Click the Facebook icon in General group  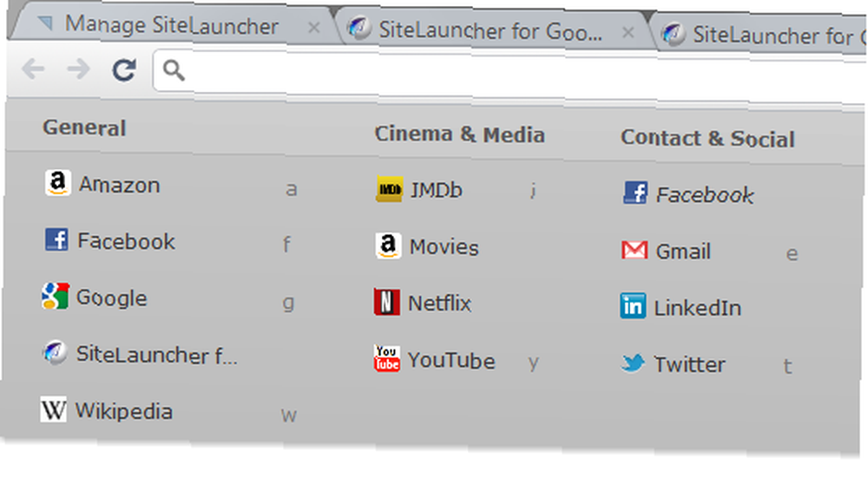pyautogui.click(x=56, y=239)
